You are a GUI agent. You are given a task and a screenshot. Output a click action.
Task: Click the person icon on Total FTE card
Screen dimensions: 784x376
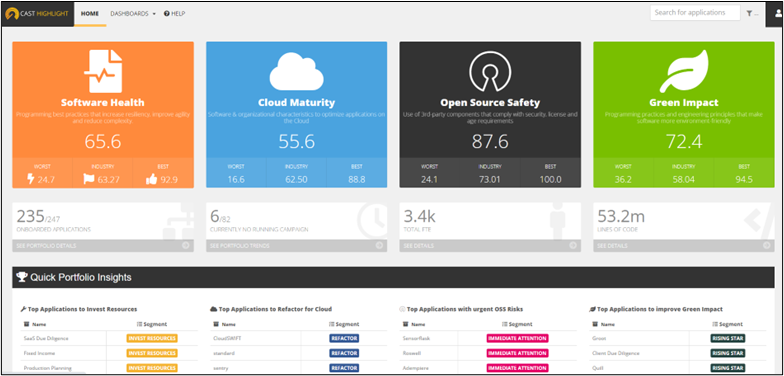(557, 221)
